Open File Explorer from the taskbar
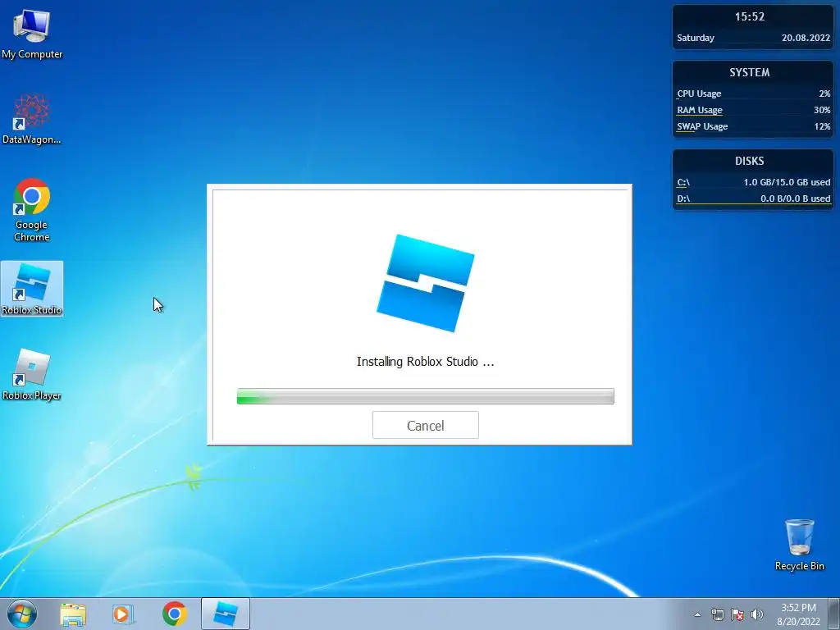 click(73, 614)
